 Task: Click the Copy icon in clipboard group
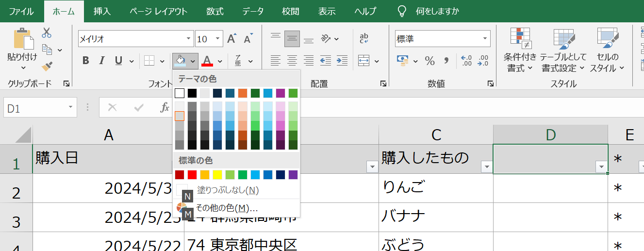(47, 49)
